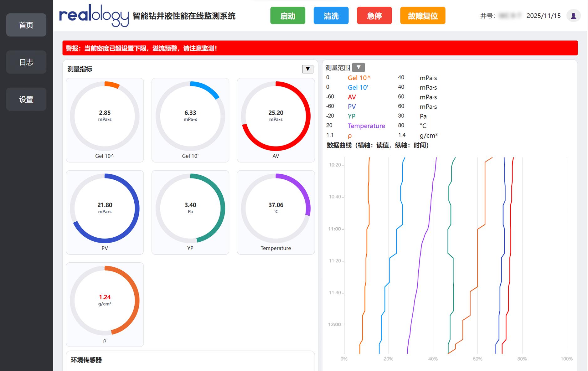Hit the red 急停 emergency stop button
The height and width of the screenshot is (371, 588).
[x=374, y=16]
